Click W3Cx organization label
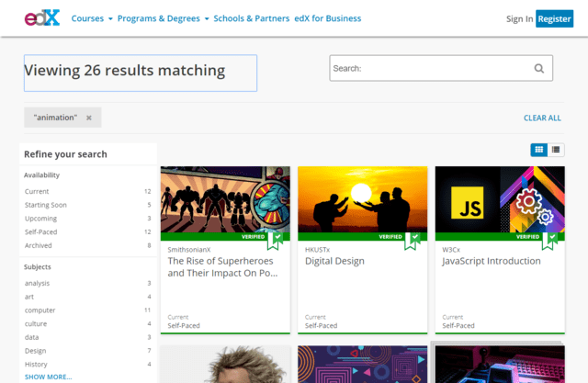 coord(451,250)
